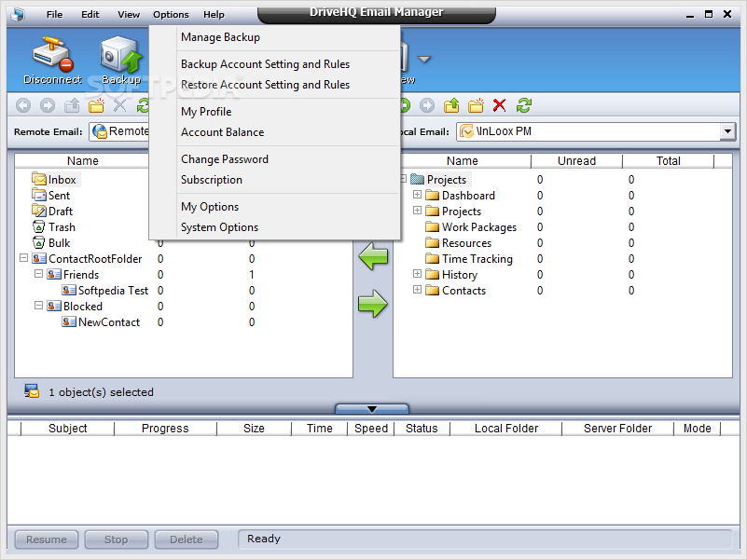Go back in remote email pane
Image resolution: width=747 pixels, height=560 pixels.
tap(23, 105)
